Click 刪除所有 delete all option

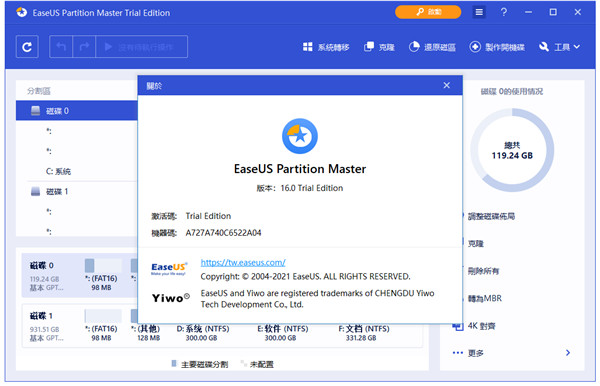pyautogui.click(x=483, y=271)
